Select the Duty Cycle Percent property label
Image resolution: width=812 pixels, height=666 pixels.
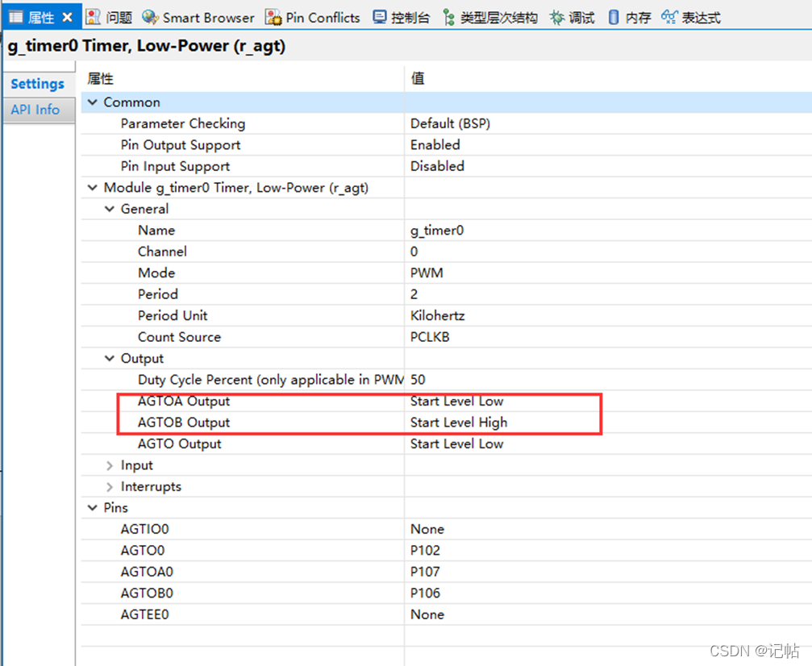[271, 380]
